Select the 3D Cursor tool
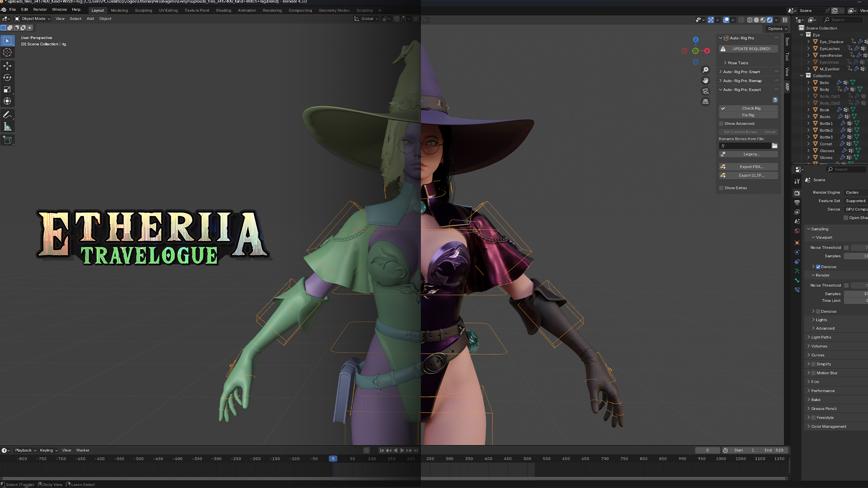 point(7,52)
